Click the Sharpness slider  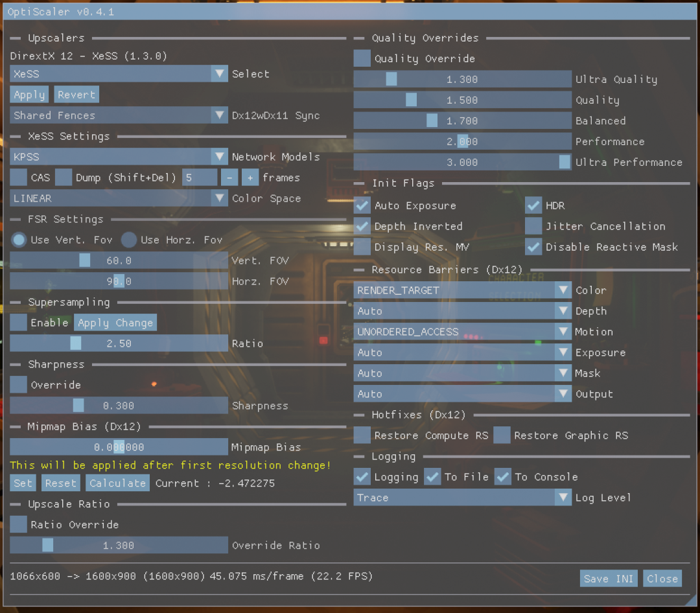click(x=119, y=406)
